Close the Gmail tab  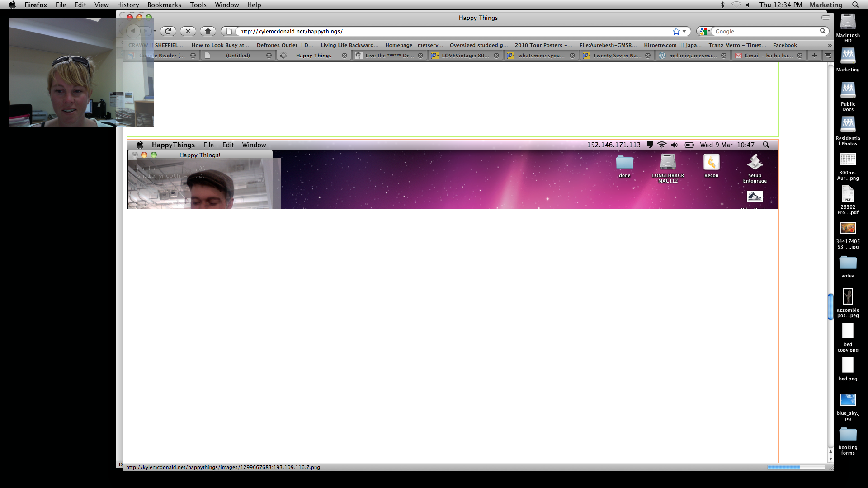tap(800, 56)
